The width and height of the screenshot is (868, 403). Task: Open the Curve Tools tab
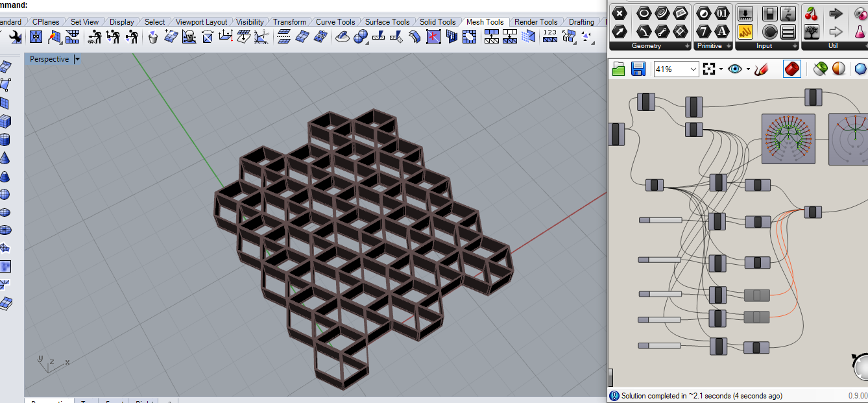[335, 22]
